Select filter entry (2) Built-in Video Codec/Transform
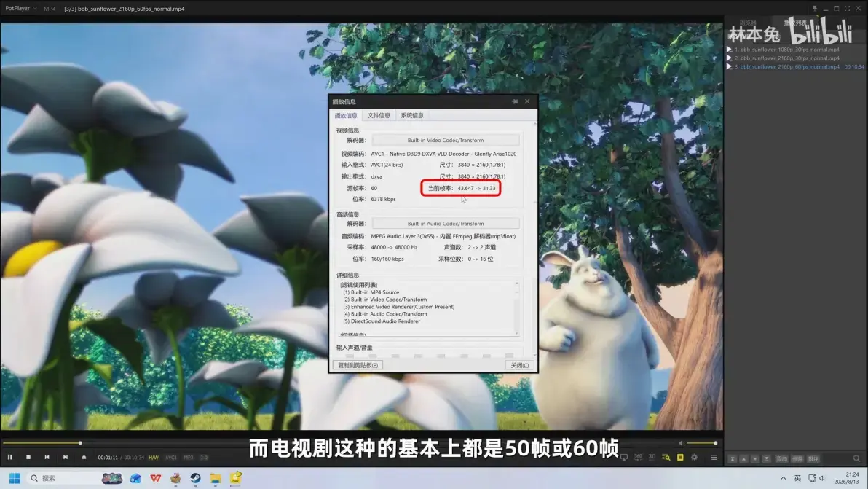Image resolution: width=868 pixels, height=489 pixels. tap(384, 299)
